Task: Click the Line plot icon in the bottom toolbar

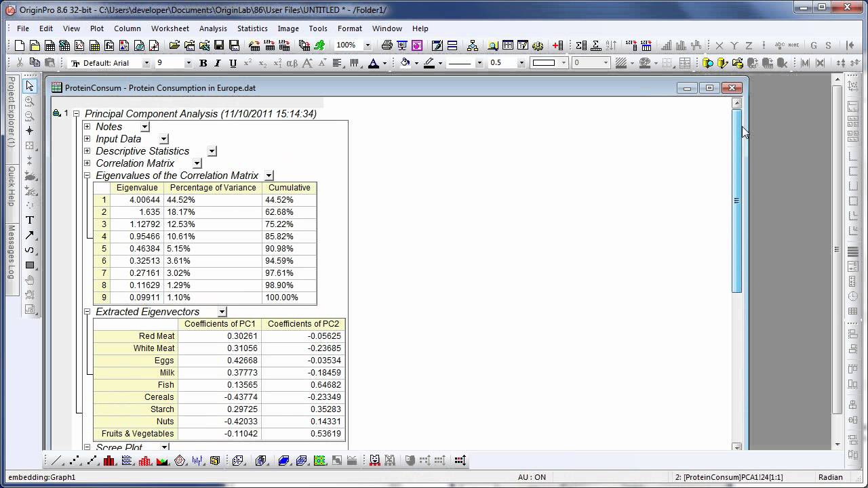Action: [x=56, y=460]
